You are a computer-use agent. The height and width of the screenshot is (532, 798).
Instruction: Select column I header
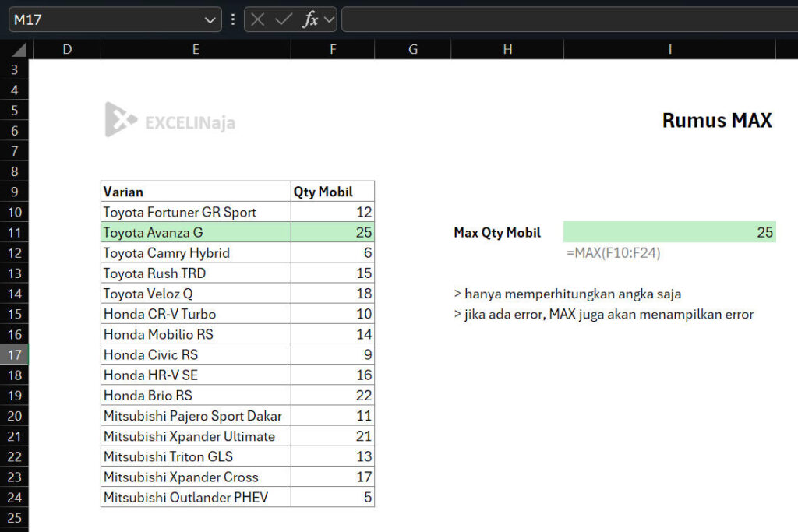[669, 49]
